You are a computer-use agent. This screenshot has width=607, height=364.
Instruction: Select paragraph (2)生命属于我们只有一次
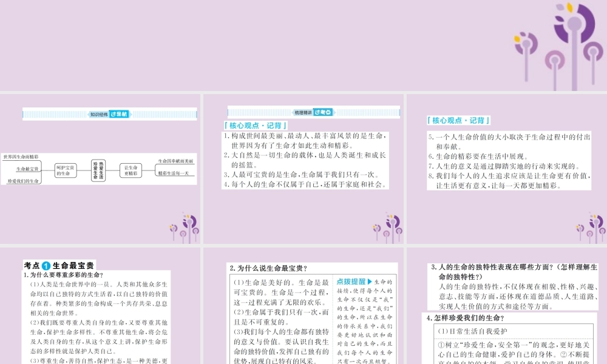281,317
